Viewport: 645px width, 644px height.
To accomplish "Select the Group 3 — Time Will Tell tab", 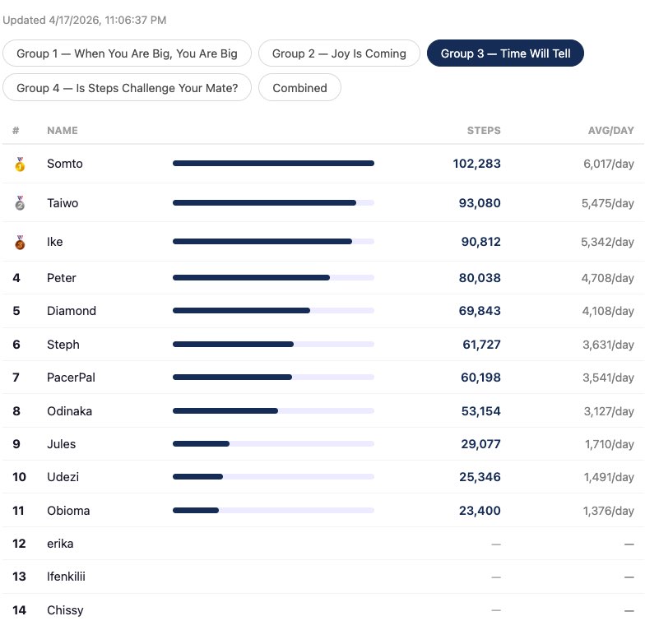I will pos(504,53).
